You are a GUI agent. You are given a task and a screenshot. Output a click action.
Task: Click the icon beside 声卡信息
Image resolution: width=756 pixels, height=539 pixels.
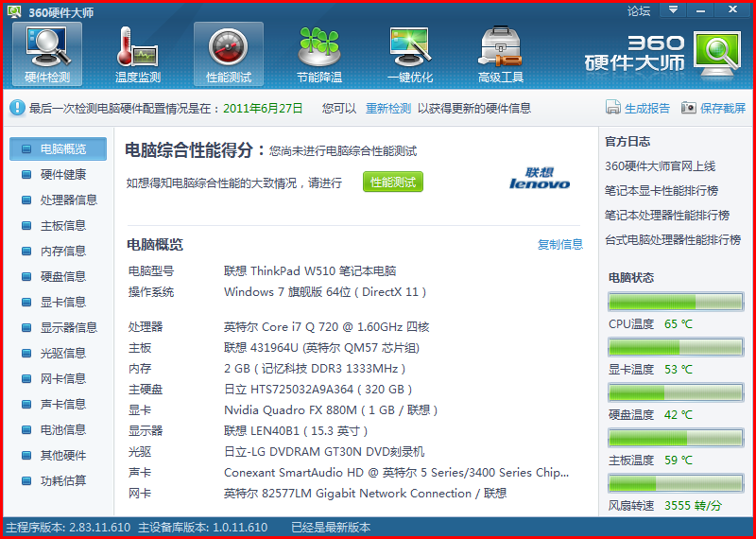pyautogui.click(x=26, y=405)
